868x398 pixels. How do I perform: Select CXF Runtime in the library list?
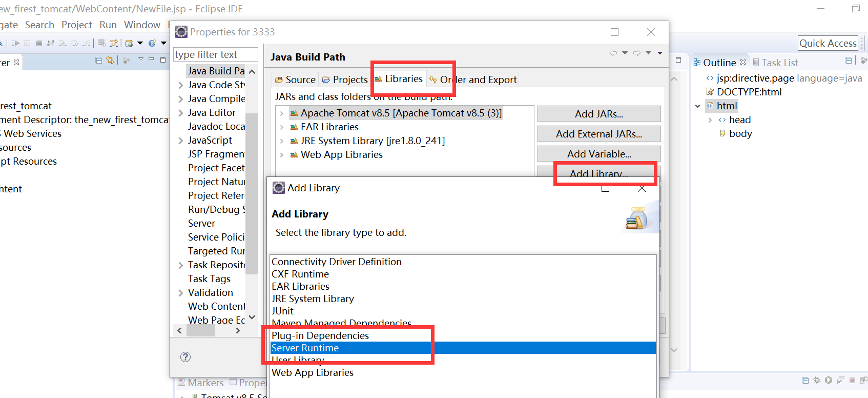[x=463, y=274]
